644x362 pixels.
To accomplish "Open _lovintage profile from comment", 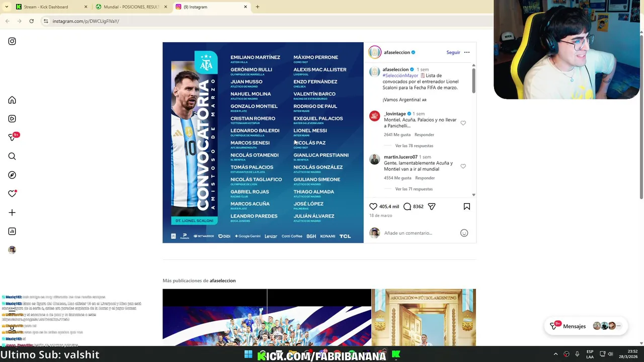I will tap(394, 114).
